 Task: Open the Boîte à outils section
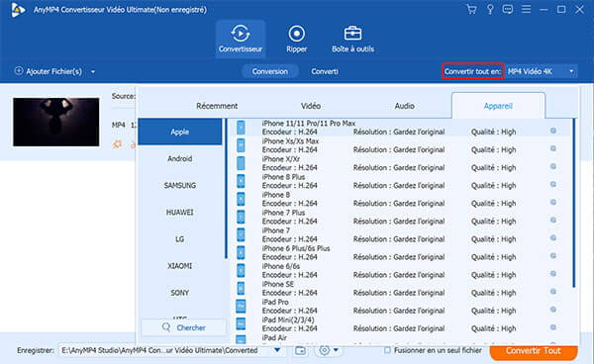(352, 39)
